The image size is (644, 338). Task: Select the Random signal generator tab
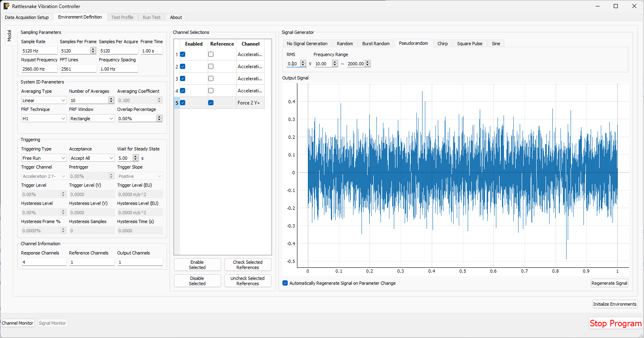point(345,44)
